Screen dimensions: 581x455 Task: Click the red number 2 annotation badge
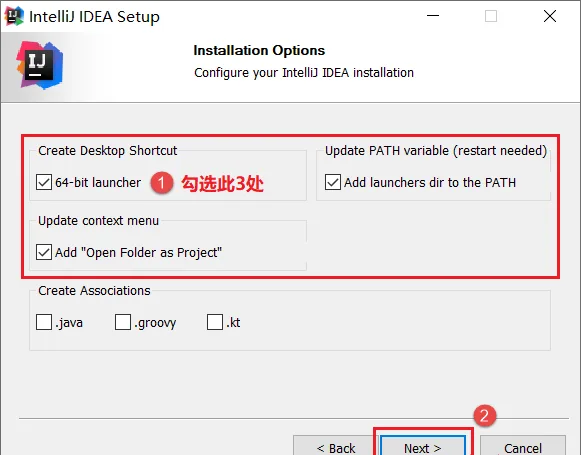coord(485,416)
